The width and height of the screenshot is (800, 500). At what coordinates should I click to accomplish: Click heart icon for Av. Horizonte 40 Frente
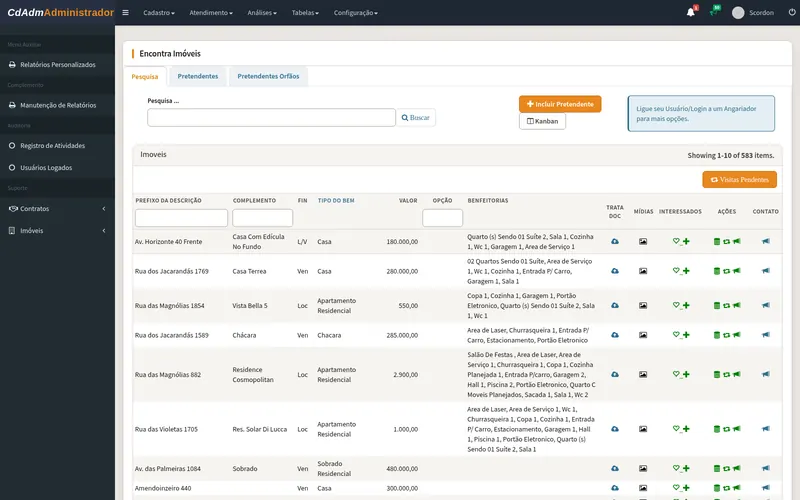[x=676, y=241]
